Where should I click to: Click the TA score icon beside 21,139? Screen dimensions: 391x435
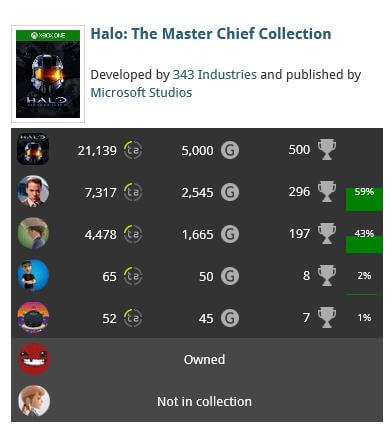pyautogui.click(x=133, y=150)
